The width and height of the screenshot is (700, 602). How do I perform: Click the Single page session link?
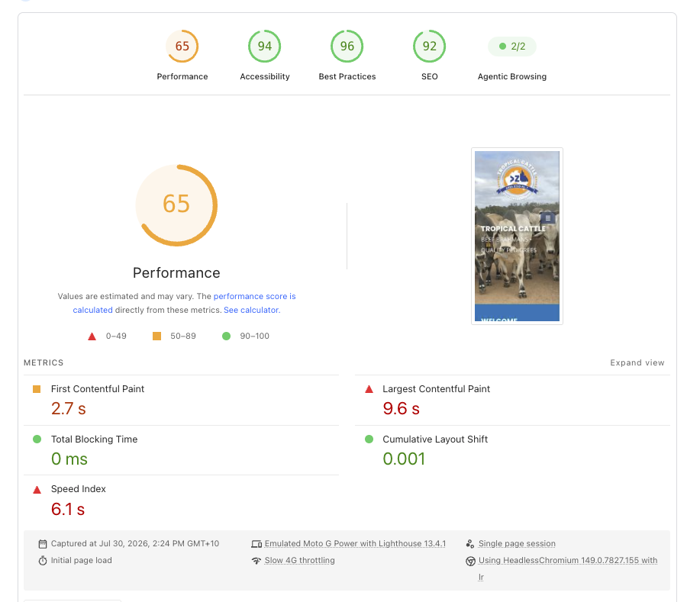517,543
